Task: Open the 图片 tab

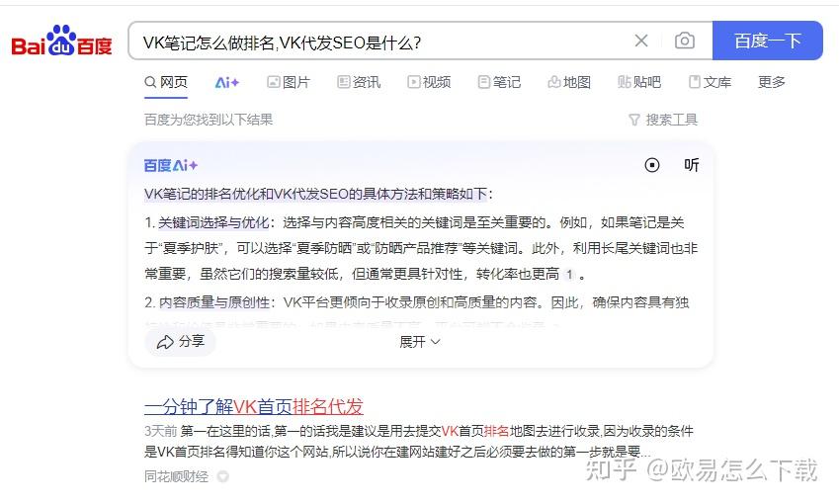Action: pyautogui.click(x=289, y=82)
